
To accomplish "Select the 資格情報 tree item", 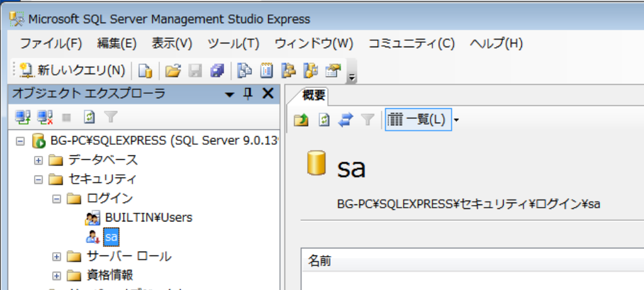I will [x=110, y=276].
